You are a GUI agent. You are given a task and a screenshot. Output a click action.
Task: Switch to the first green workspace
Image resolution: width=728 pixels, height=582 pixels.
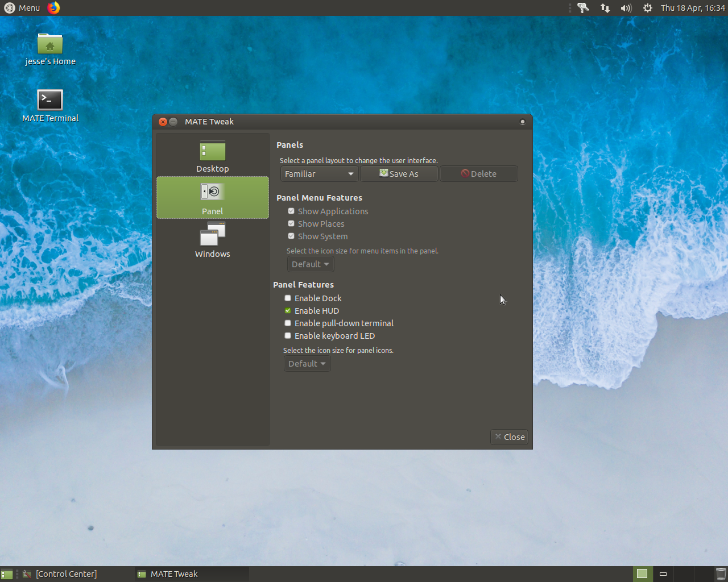[x=642, y=574]
